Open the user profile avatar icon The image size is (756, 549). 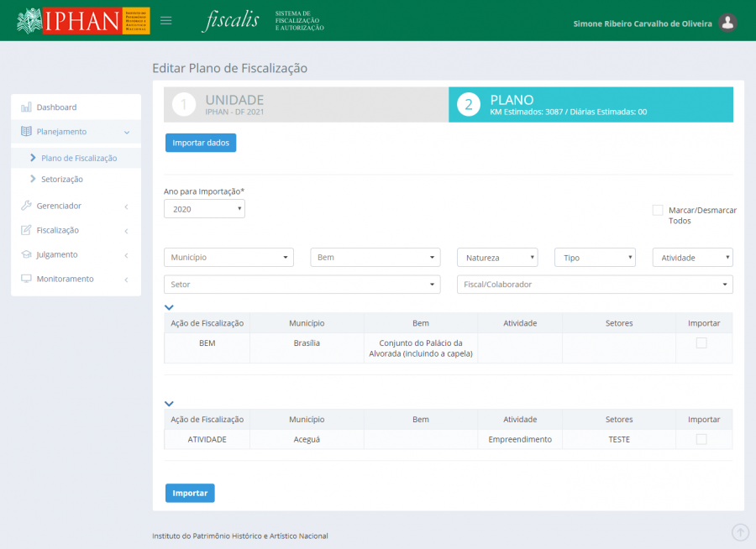click(x=728, y=24)
